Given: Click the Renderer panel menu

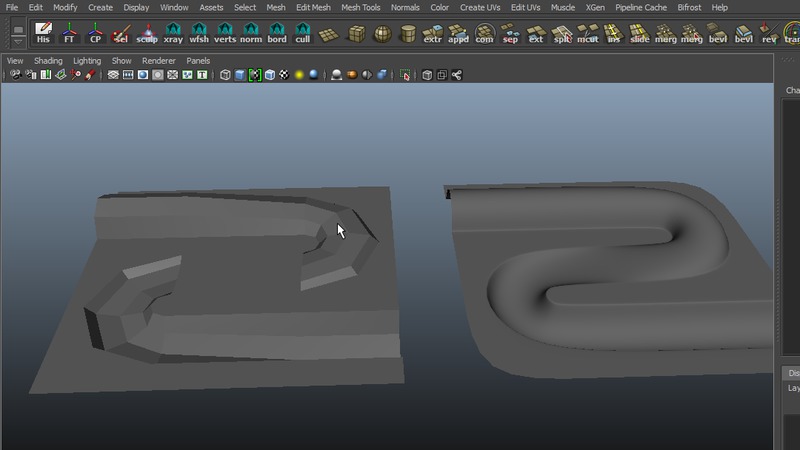Looking at the screenshot, I should [159, 61].
